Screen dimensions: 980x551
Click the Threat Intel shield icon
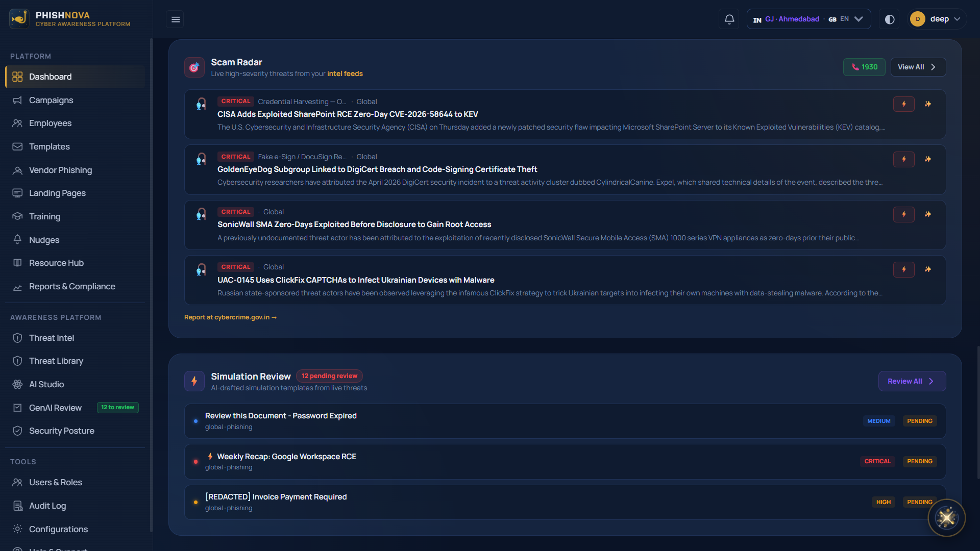pos(17,338)
